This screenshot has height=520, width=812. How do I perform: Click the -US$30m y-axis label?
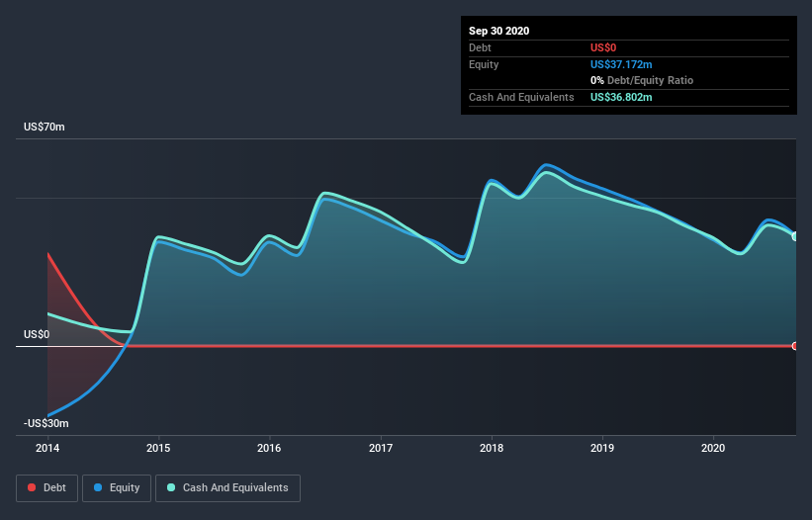pos(46,423)
